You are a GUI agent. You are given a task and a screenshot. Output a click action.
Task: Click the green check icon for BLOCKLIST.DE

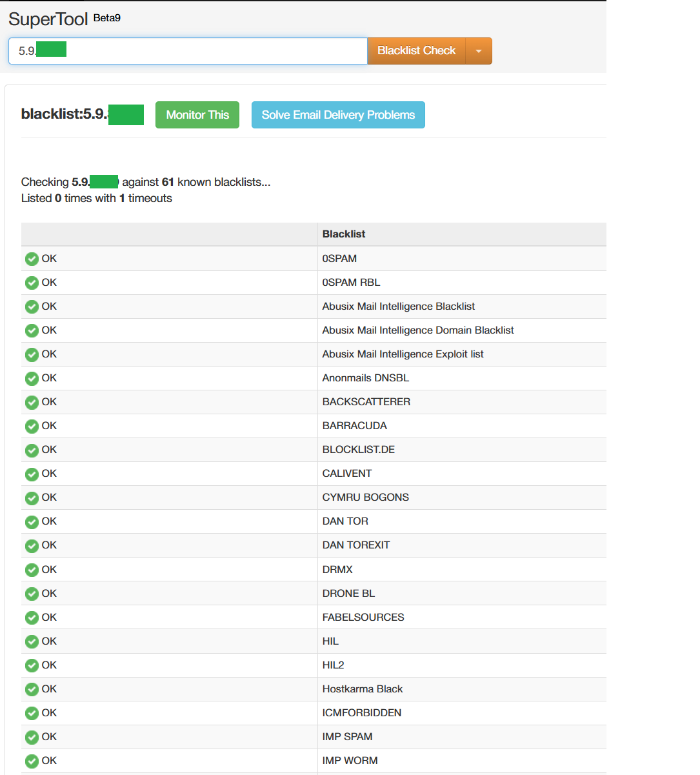32,450
